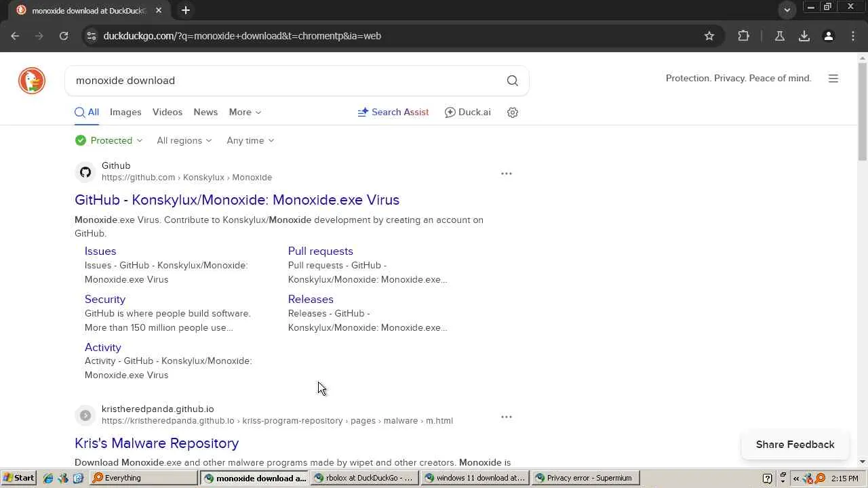Viewport: 868px width, 488px height.
Task: Switch to Everything in the taskbar
Action: point(144,478)
